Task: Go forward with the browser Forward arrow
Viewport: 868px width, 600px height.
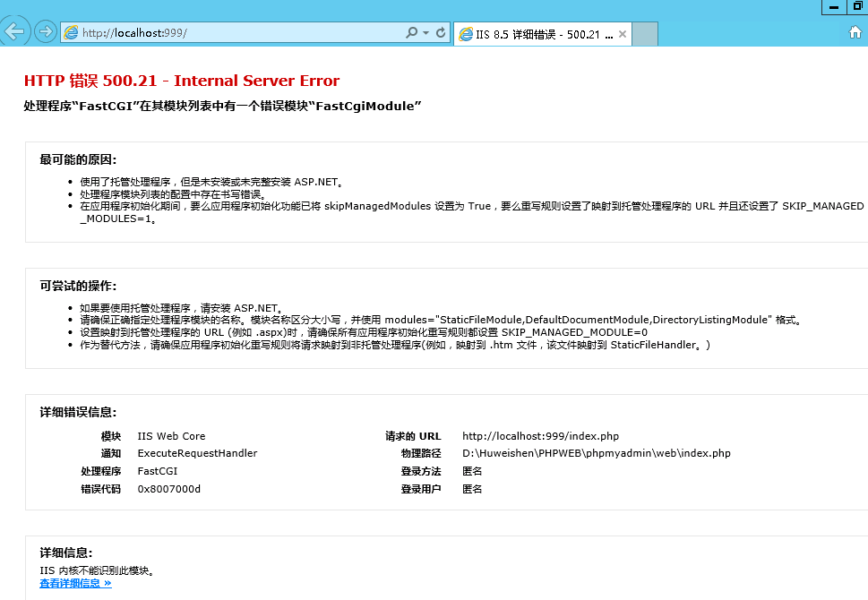Action: pyautogui.click(x=46, y=31)
